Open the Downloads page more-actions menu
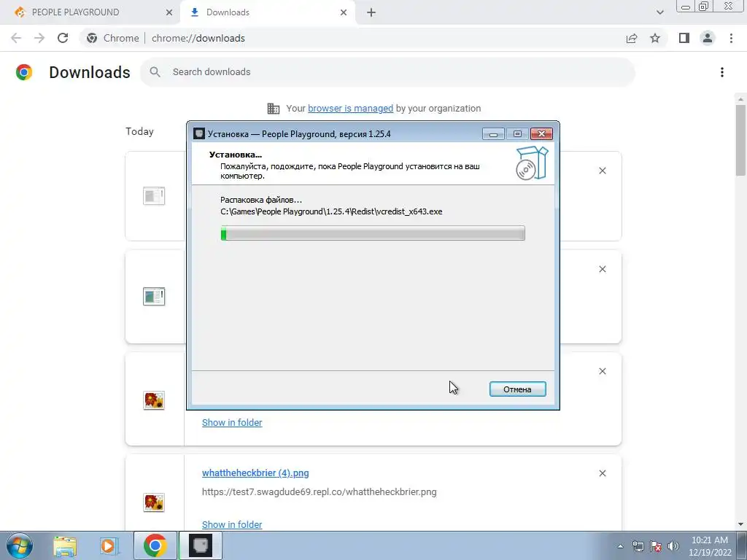 pos(722,72)
